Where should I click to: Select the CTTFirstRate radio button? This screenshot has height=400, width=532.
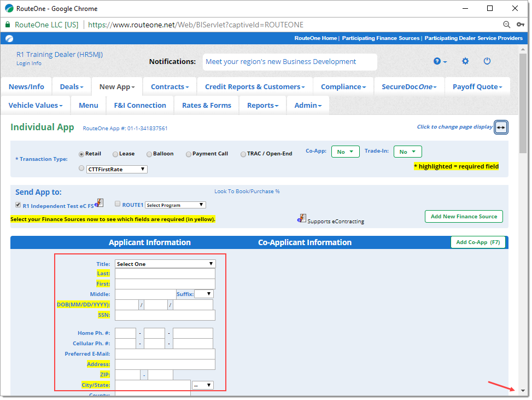coord(81,168)
